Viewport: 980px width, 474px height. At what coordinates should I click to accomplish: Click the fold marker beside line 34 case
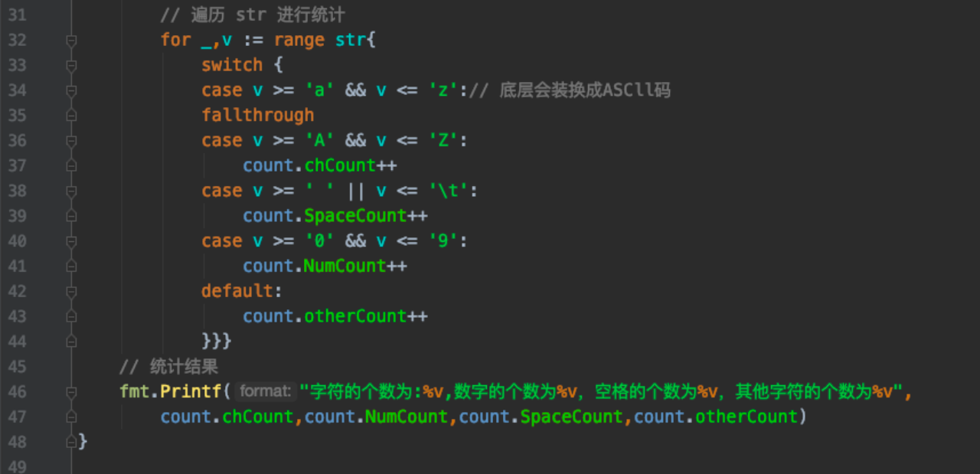tap(71, 90)
